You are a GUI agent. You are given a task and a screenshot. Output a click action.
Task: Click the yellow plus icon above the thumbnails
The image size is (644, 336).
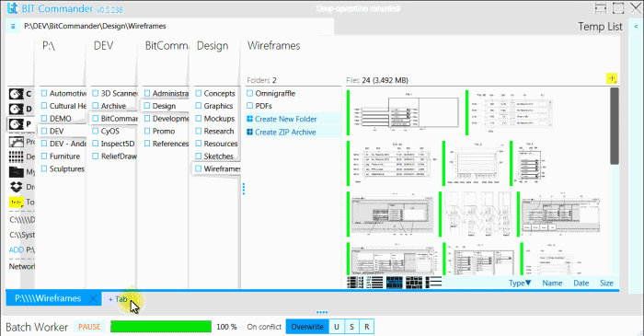tap(612, 78)
